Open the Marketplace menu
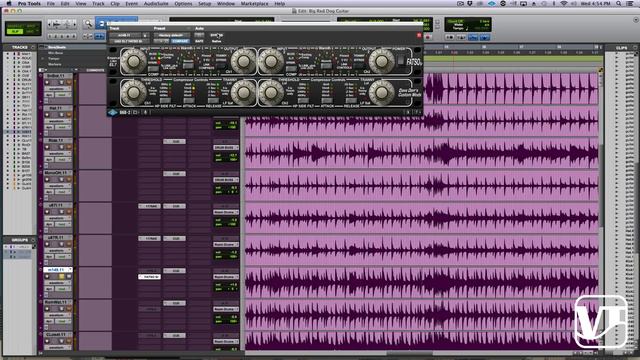The width and height of the screenshot is (640, 360). pos(254,3)
